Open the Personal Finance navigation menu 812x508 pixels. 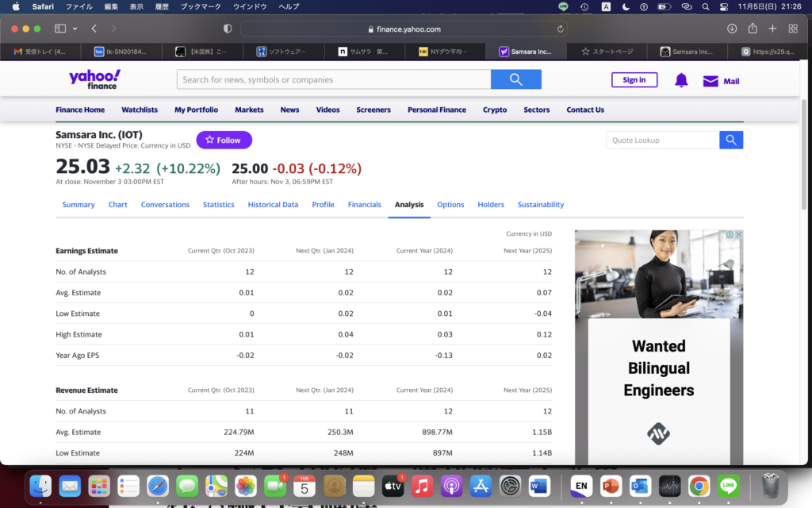click(436, 110)
